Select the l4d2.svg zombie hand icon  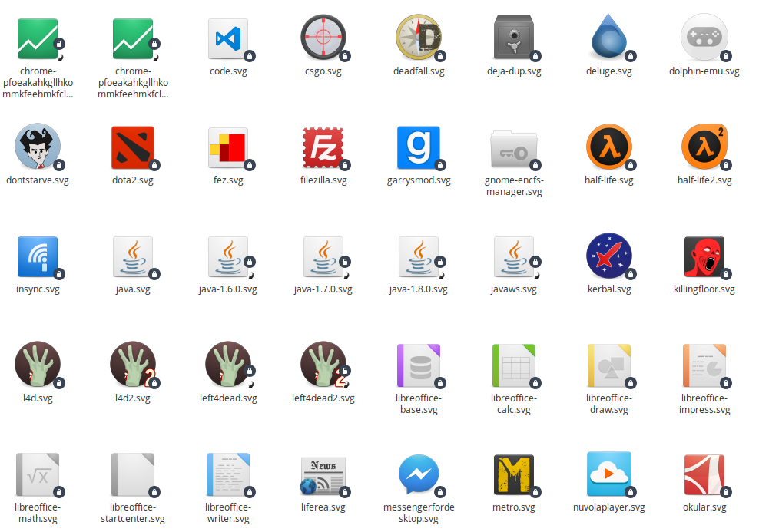click(x=133, y=365)
